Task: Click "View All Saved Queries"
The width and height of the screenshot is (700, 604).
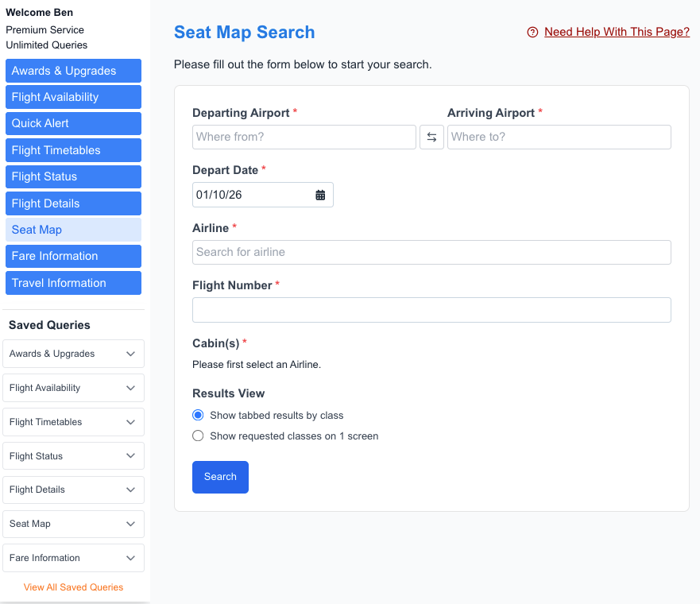Action: 73,587
